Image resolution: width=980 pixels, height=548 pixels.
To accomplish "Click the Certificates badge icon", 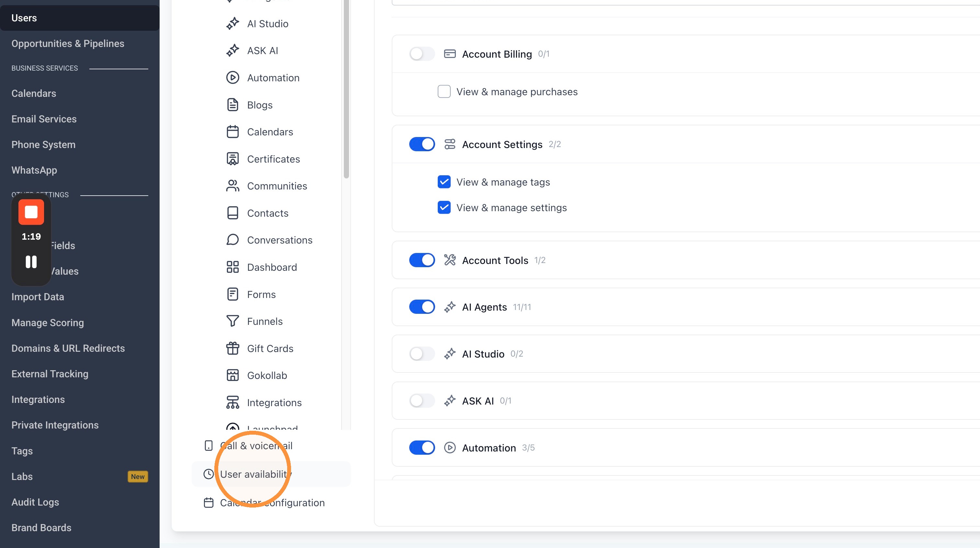I will click(x=232, y=159).
